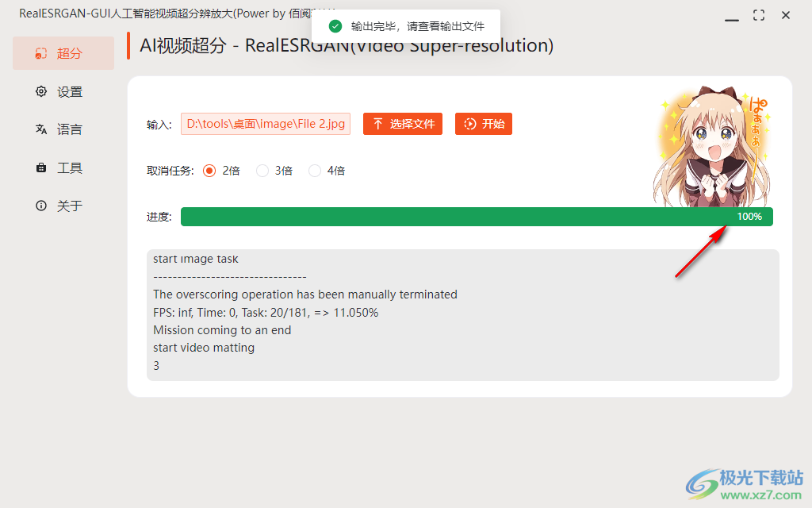The height and width of the screenshot is (508, 812).
Task: Select the 3倍 scale radio button
Action: click(x=262, y=170)
